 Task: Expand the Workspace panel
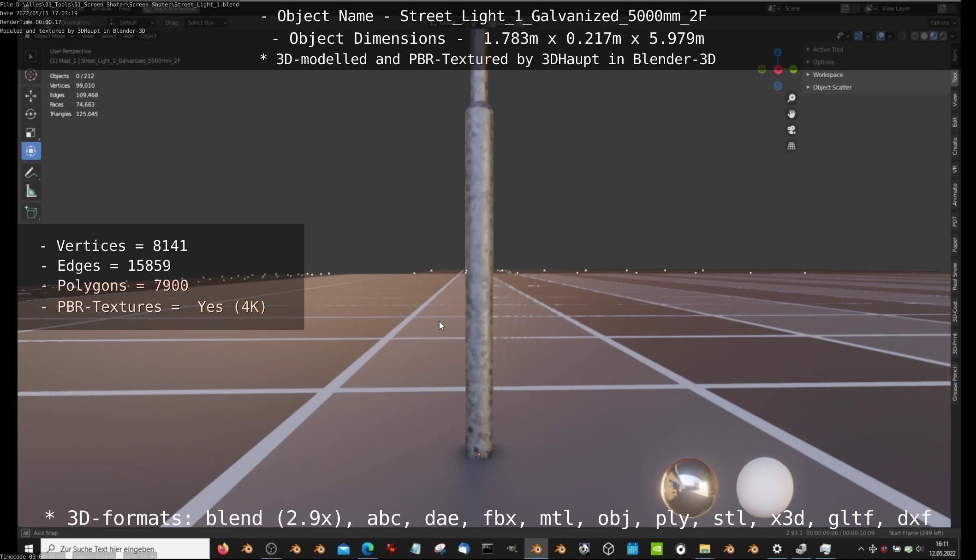click(x=827, y=75)
